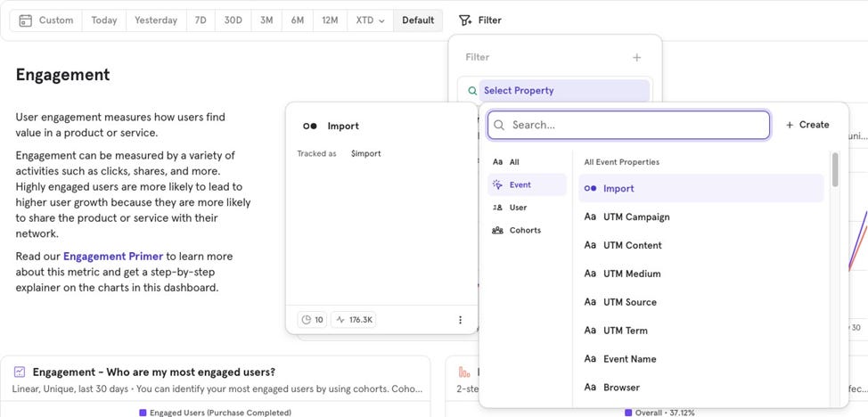The image size is (868, 417).
Task: Select the Yesterday date range
Action: pyautogui.click(x=156, y=20)
